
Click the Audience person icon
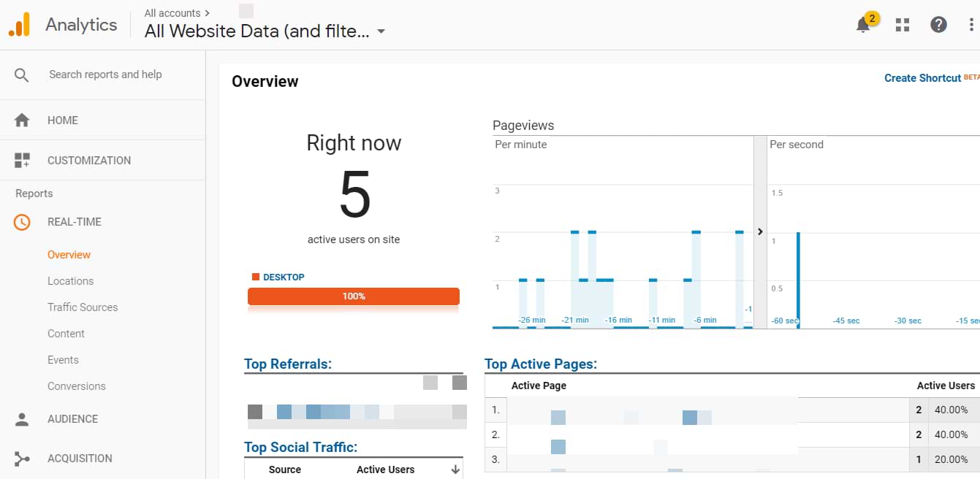[22, 419]
